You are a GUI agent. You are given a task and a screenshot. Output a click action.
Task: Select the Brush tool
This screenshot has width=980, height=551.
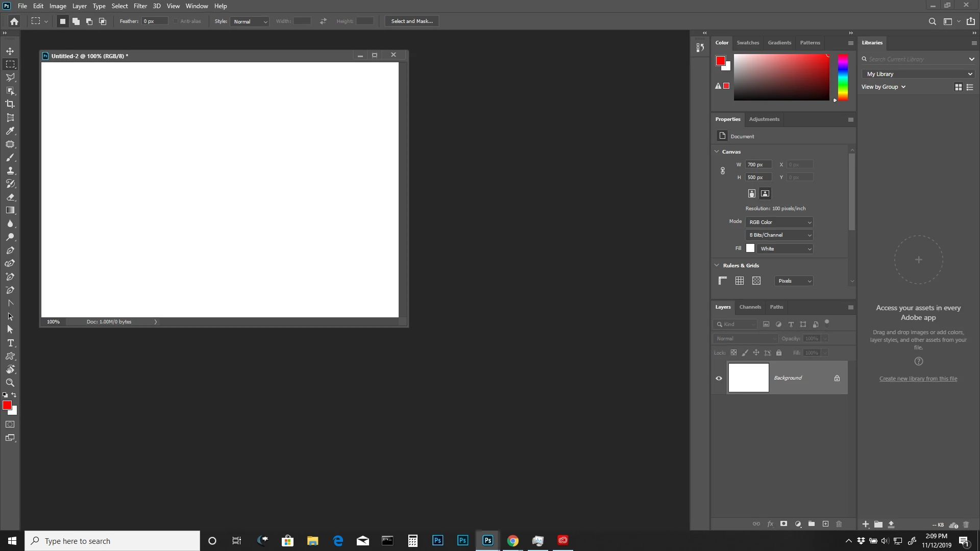tap(10, 158)
